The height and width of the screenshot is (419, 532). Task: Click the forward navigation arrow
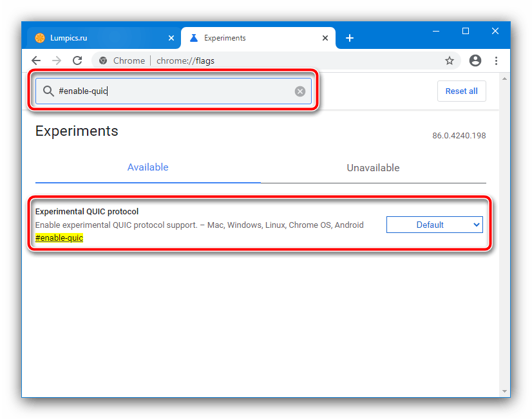coord(57,61)
